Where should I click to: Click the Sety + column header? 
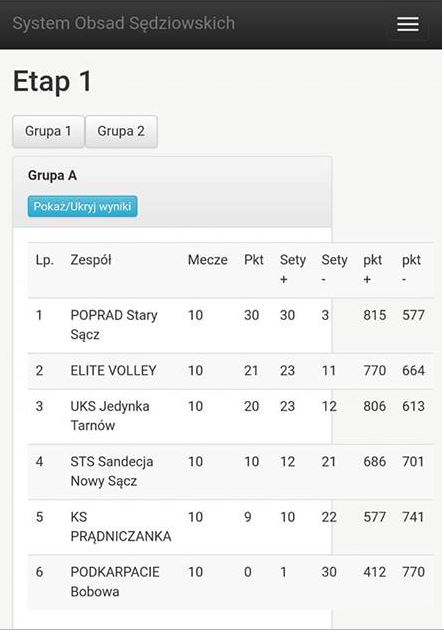click(x=293, y=269)
